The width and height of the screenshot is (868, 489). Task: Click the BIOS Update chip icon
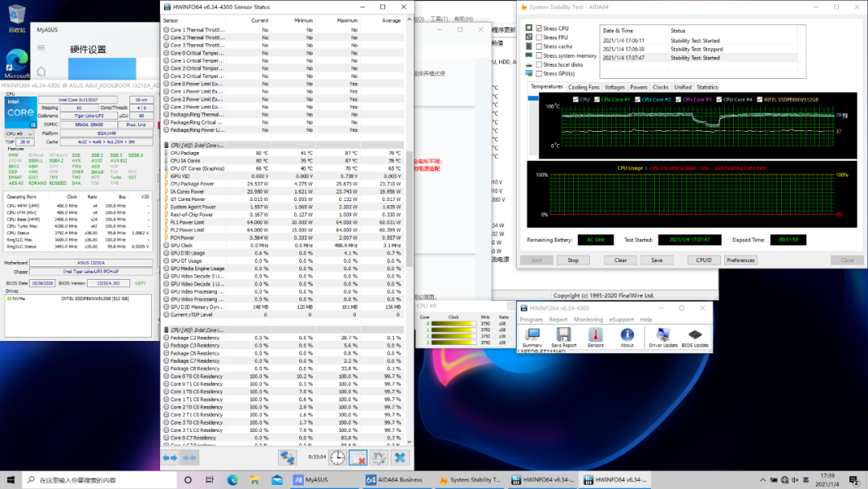[695, 336]
